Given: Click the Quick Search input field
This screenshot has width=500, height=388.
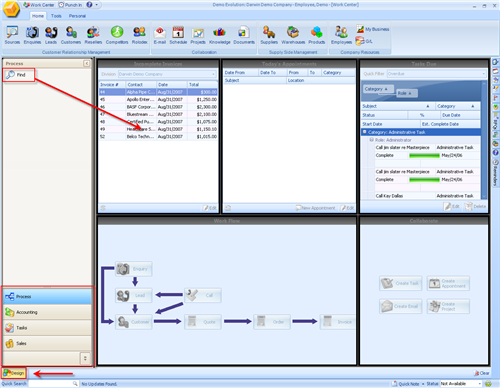Looking at the screenshot, I should tap(53, 384).
